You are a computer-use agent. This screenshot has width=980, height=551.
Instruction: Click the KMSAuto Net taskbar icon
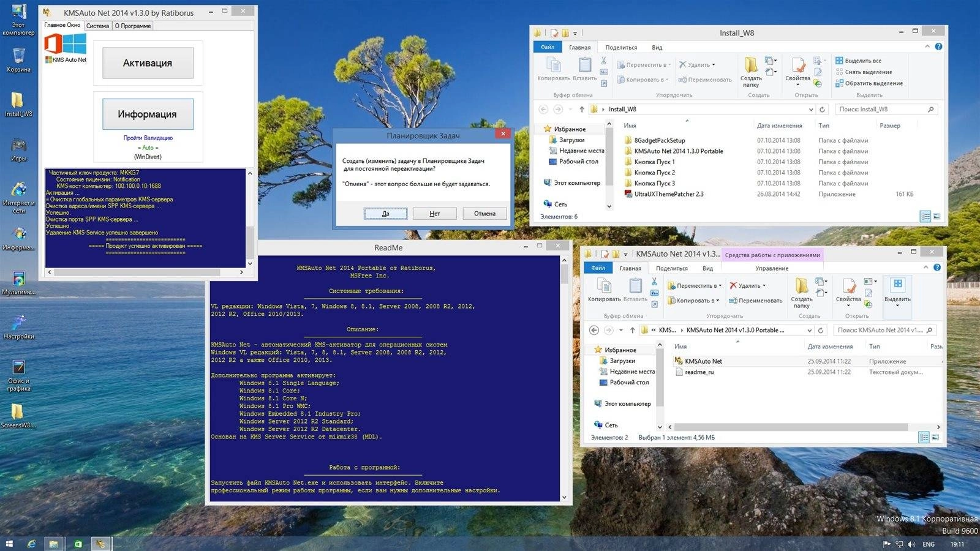[100, 544]
